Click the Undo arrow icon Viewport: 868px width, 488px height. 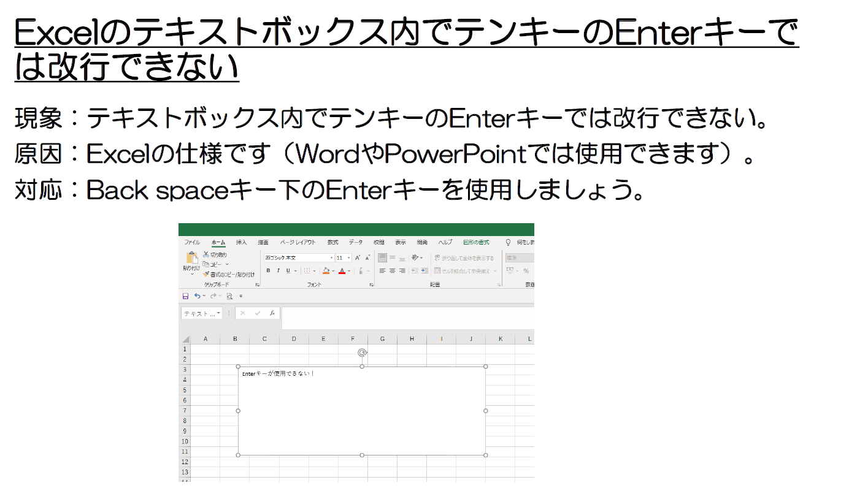click(197, 296)
